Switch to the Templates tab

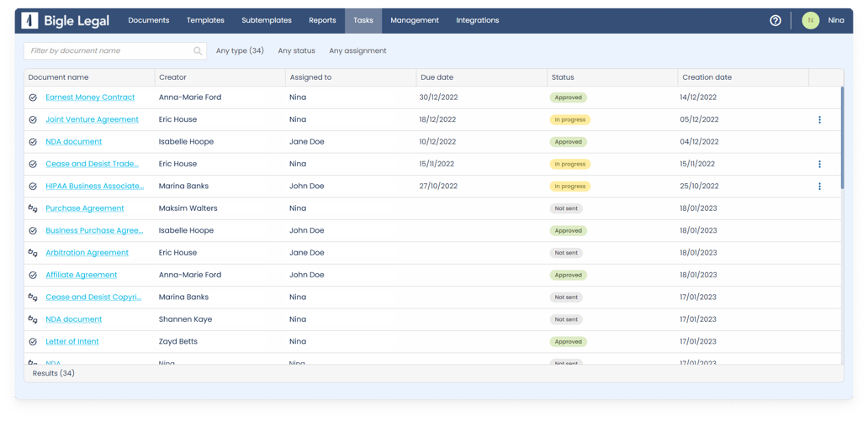click(x=205, y=20)
